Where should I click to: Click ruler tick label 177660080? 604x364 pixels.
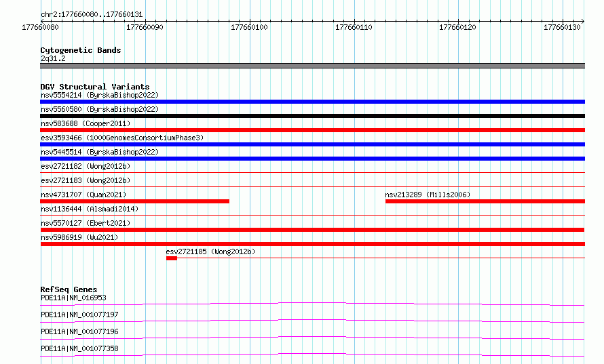[40, 27]
